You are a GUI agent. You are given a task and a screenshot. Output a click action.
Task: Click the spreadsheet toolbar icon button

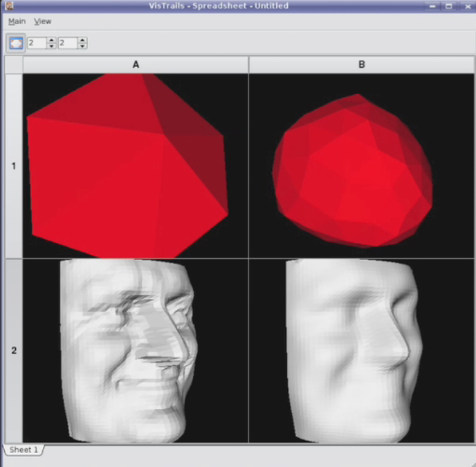coord(16,43)
